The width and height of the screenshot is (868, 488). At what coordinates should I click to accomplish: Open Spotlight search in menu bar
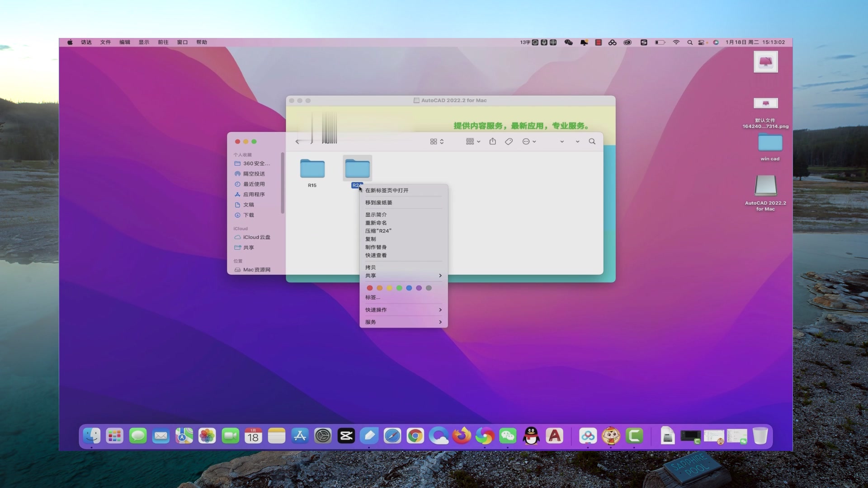pos(690,42)
